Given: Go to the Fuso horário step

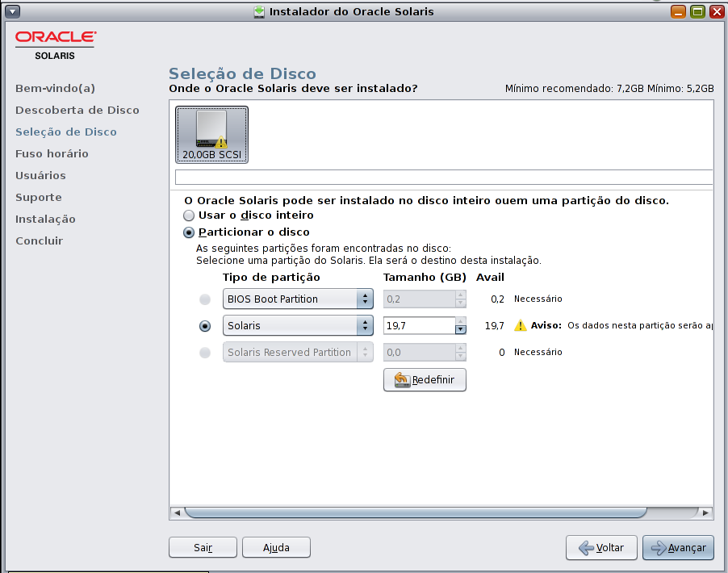Looking at the screenshot, I should point(52,153).
